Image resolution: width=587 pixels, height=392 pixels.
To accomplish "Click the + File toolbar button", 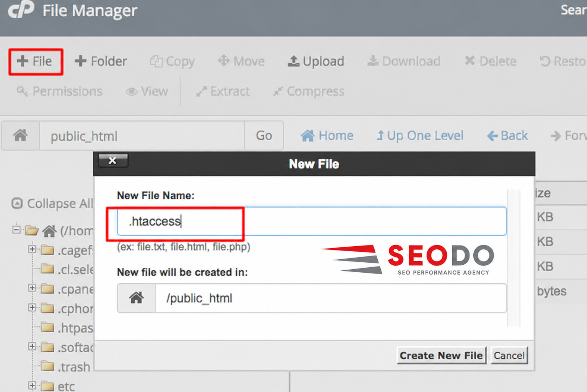I will coord(34,61).
